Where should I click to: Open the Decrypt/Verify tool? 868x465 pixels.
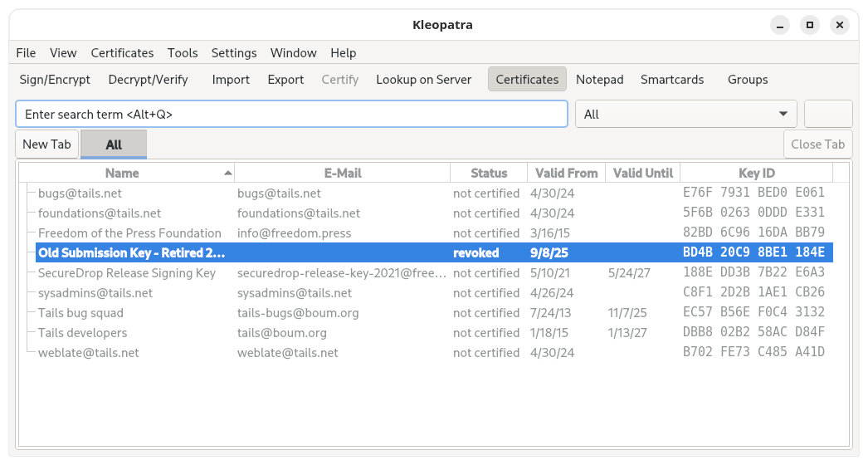pyautogui.click(x=148, y=80)
